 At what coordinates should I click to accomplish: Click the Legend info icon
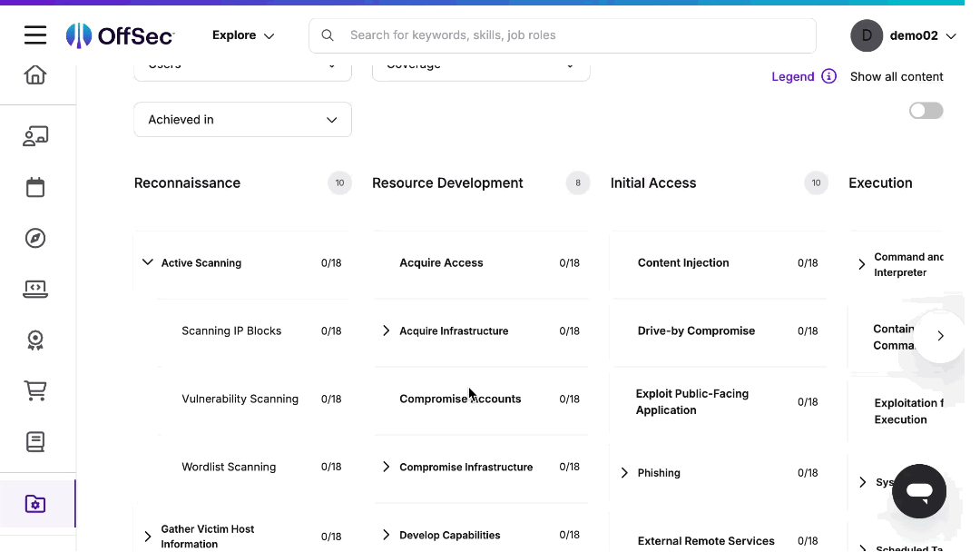point(828,76)
